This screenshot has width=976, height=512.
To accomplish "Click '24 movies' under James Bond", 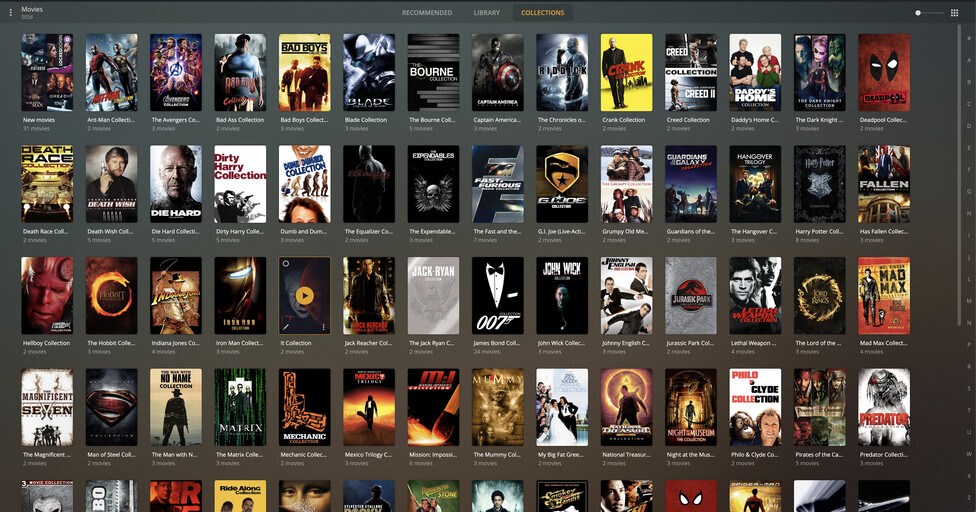I will [487, 351].
